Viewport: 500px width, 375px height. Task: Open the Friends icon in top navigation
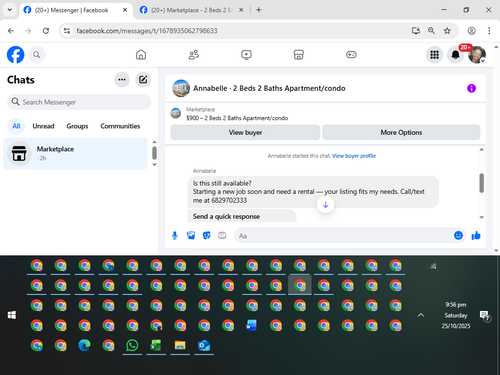(194, 55)
